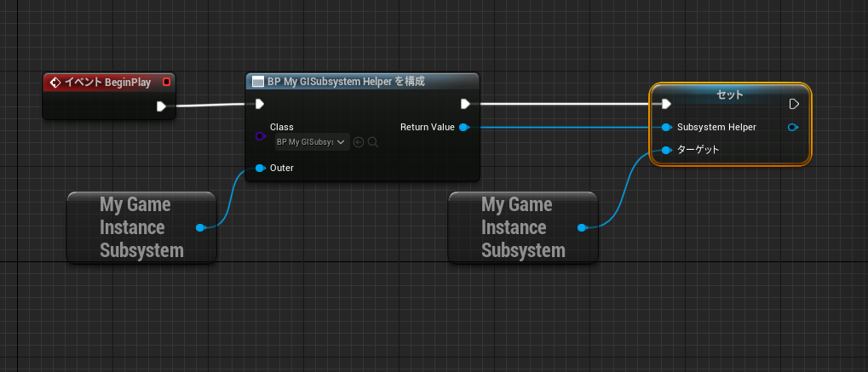Screen dimensions: 868x372
Task: Click the construct node's header class icon
Action: pos(257,82)
